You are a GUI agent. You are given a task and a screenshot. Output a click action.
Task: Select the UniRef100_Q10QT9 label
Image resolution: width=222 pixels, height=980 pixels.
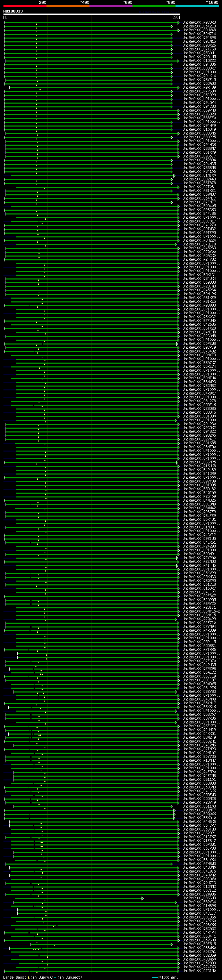click(x=199, y=129)
